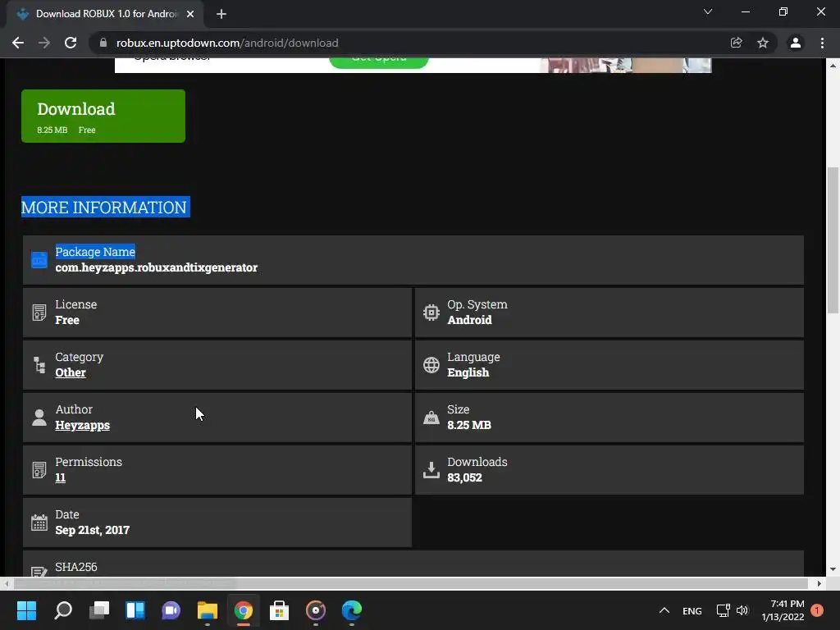The height and width of the screenshot is (630, 840).
Task: Go back to the previous page
Action: click(x=18, y=43)
